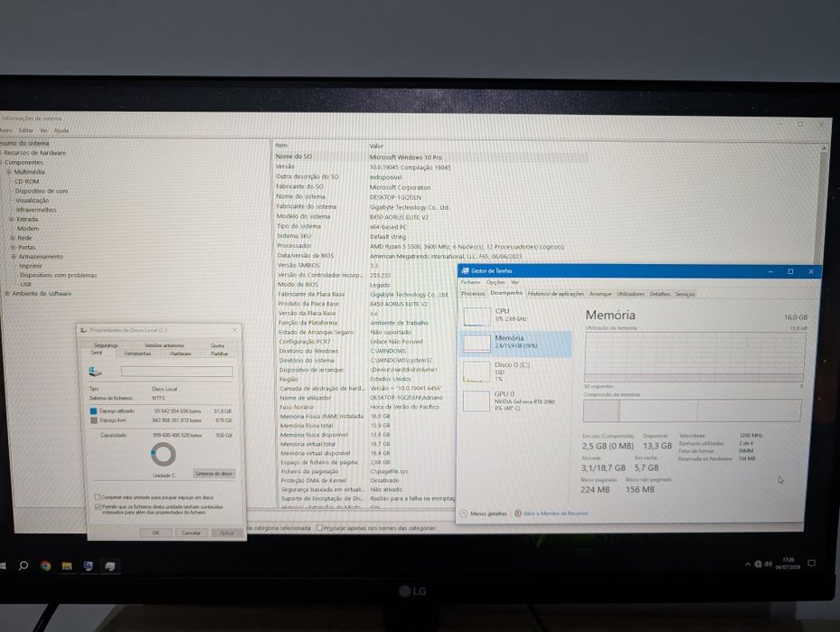Select the Memória performance item
Image resolution: width=840 pixels, height=632 pixels.
click(515, 344)
